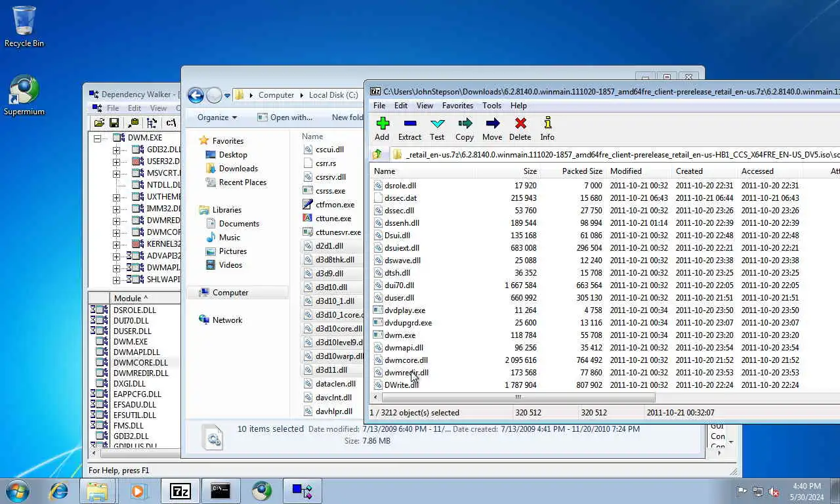This screenshot has height=504, width=840.
Task: Select the Supermium desktop shortcut
Action: [x=24, y=95]
